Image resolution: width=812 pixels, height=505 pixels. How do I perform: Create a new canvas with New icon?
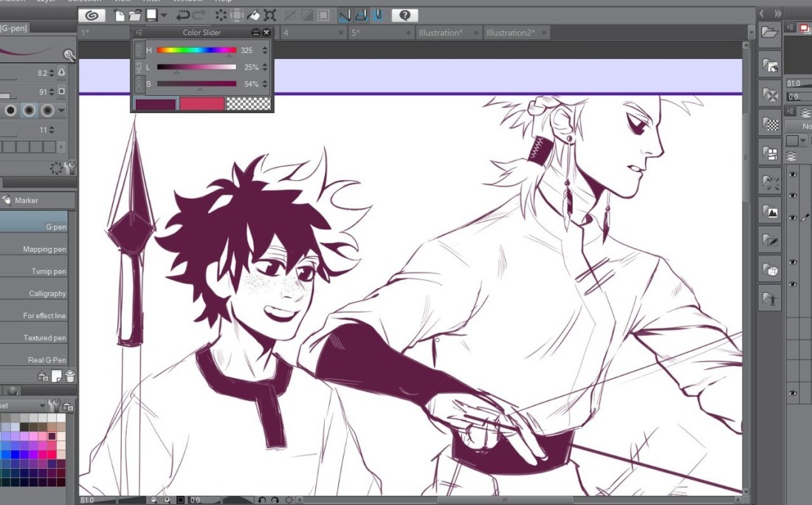pos(120,16)
